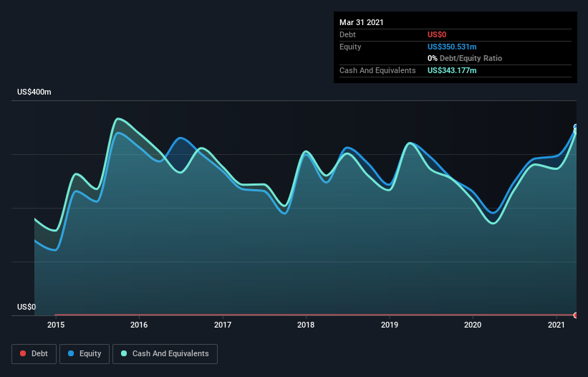The width and height of the screenshot is (588, 377).
Task: Click the red Debt end-point marker
Action: click(x=576, y=315)
